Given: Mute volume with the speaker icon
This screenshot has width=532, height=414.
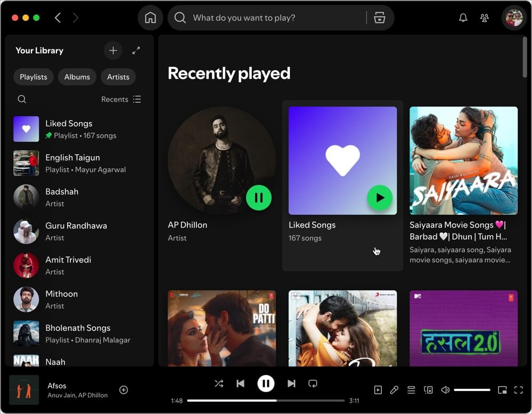Looking at the screenshot, I should pyautogui.click(x=445, y=390).
